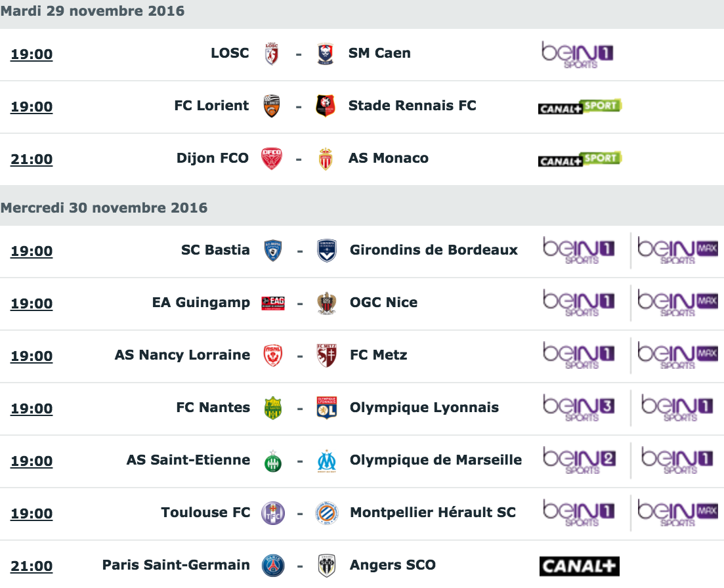Click the Montpellier Hérault SC team name

click(x=433, y=513)
